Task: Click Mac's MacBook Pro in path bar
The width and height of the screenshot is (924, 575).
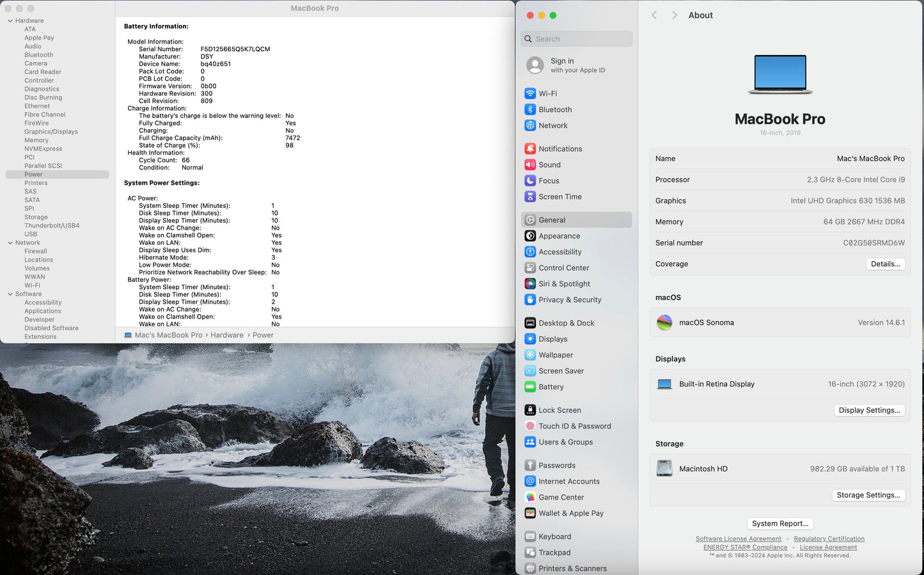Action: click(168, 335)
